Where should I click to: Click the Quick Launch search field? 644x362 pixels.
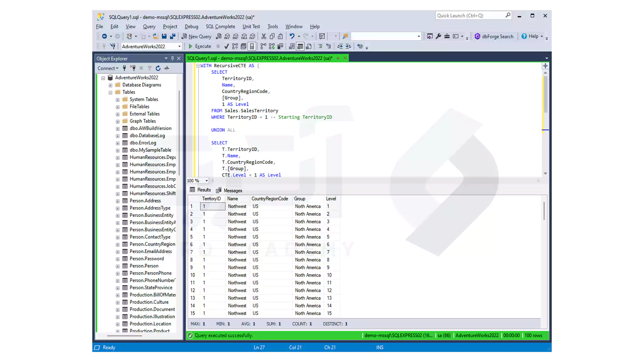(474, 15)
